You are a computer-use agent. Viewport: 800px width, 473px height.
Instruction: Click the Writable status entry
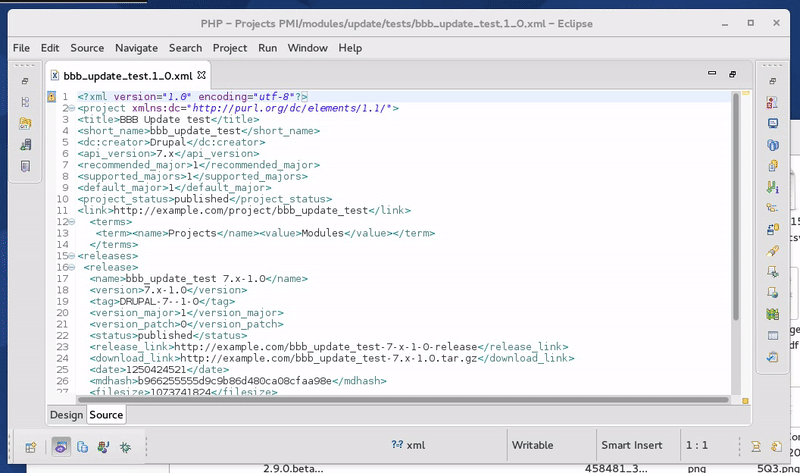(x=532, y=445)
